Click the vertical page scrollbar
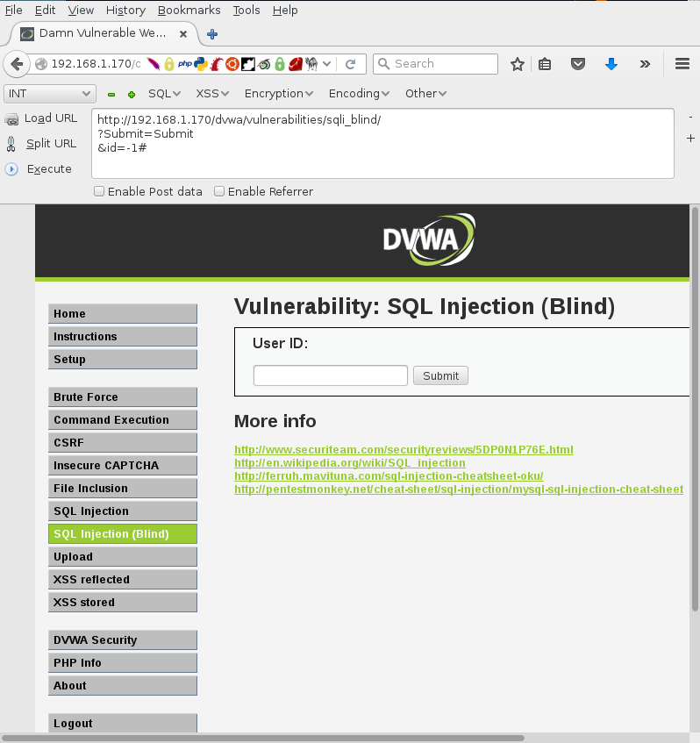The width and height of the screenshot is (700, 743). click(x=695, y=410)
